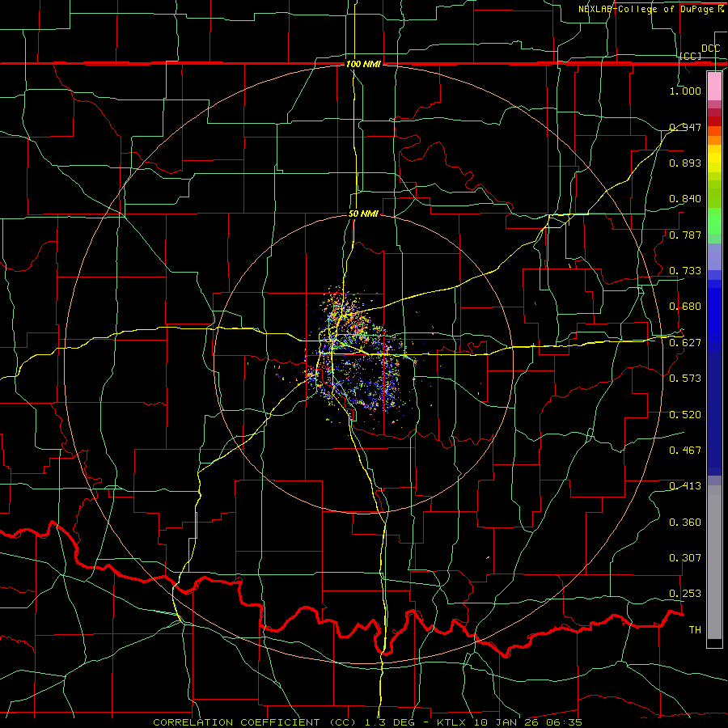Click the 0.360 legend value
728x728 pixels.
tap(685, 523)
